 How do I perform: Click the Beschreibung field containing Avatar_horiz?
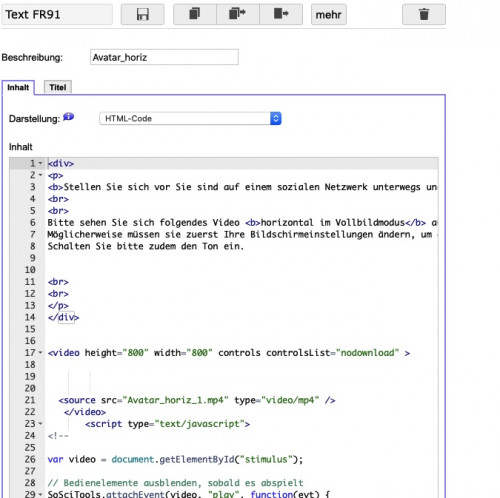pyautogui.click(x=164, y=57)
